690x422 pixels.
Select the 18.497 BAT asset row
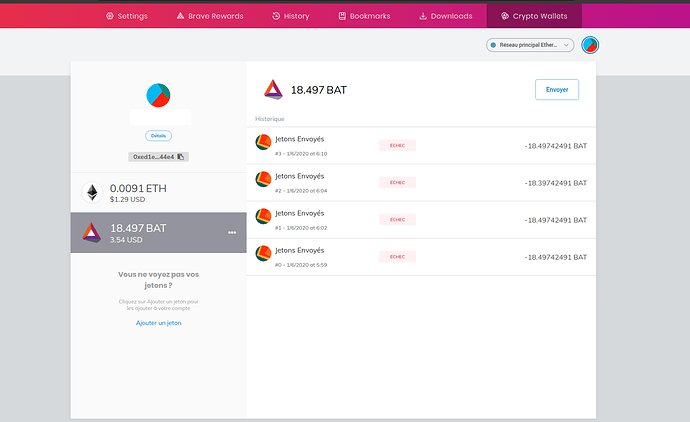pyautogui.click(x=158, y=233)
